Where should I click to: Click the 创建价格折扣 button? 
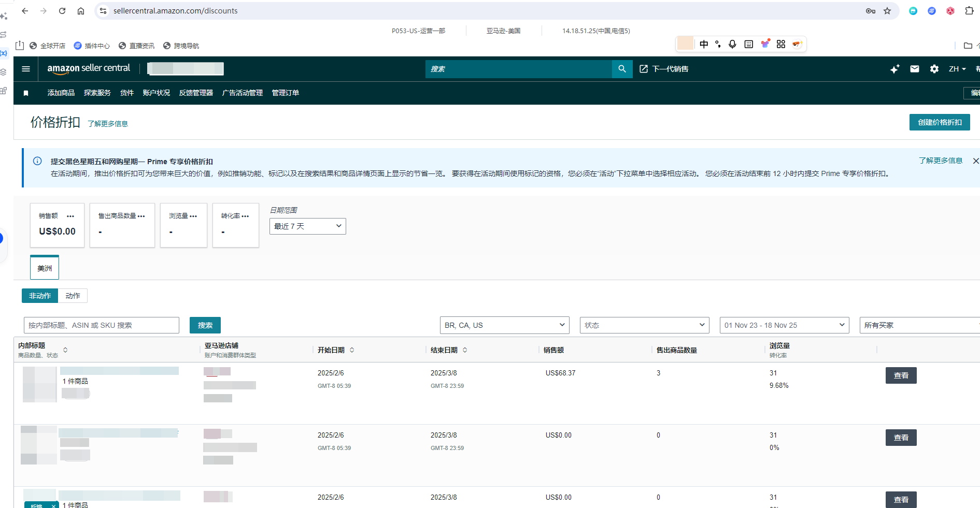(x=940, y=122)
